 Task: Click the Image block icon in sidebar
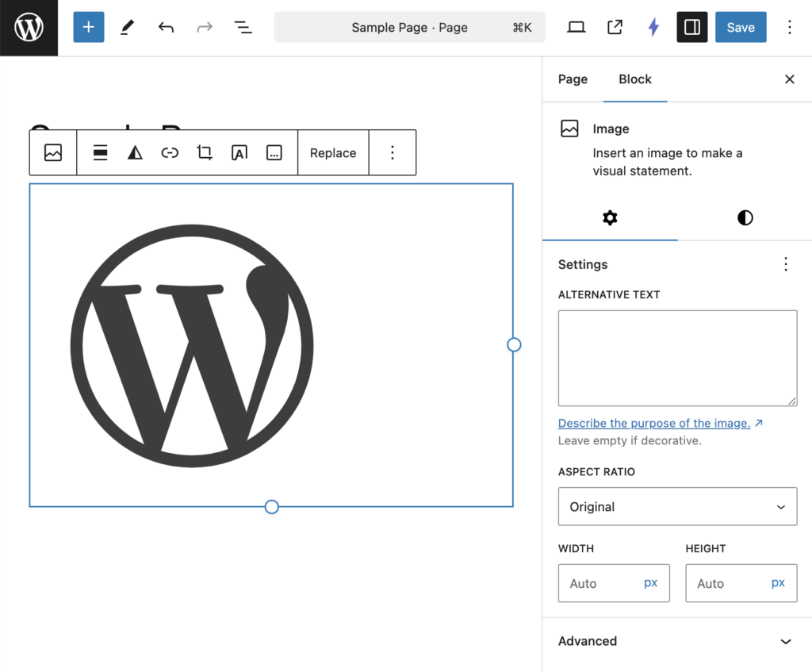pyautogui.click(x=569, y=129)
